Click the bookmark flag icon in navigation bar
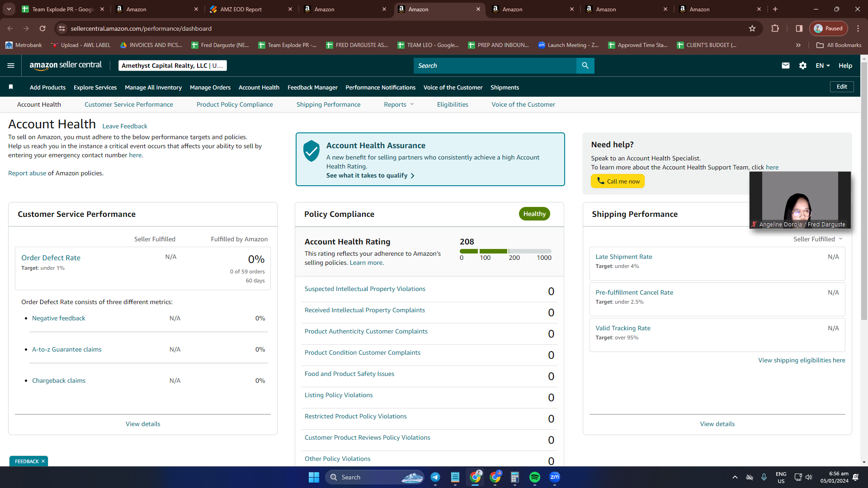 [x=11, y=87]
